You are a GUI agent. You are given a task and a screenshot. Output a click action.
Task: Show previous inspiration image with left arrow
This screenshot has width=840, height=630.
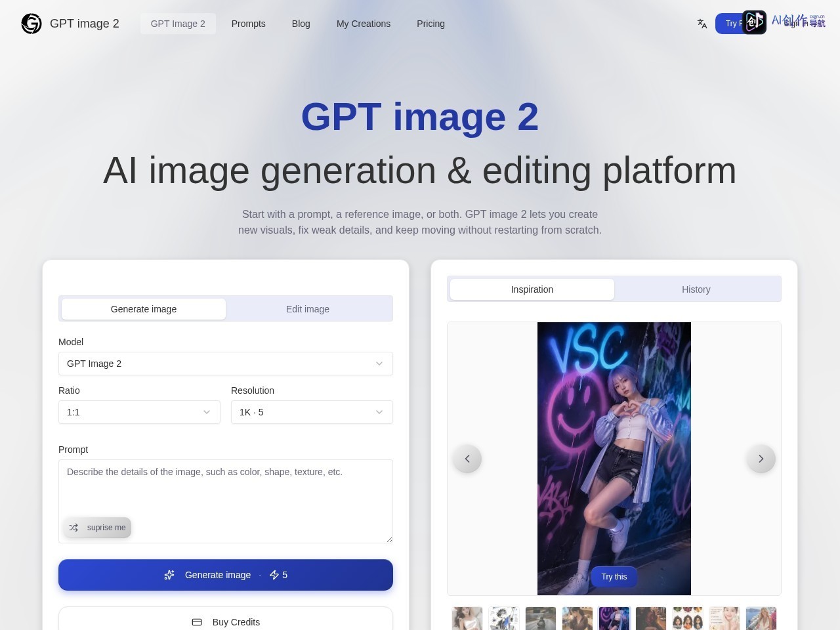pos(467,459)
